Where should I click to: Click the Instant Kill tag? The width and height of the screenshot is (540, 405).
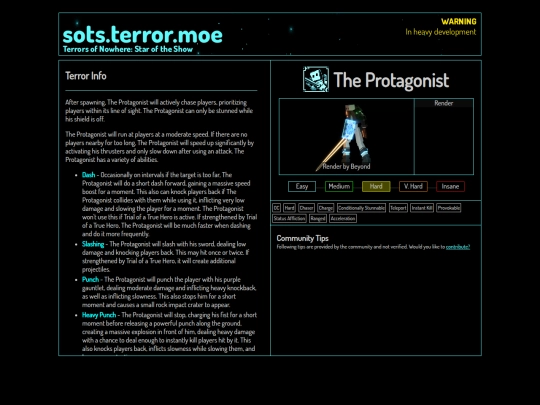(x=422, y=208)
